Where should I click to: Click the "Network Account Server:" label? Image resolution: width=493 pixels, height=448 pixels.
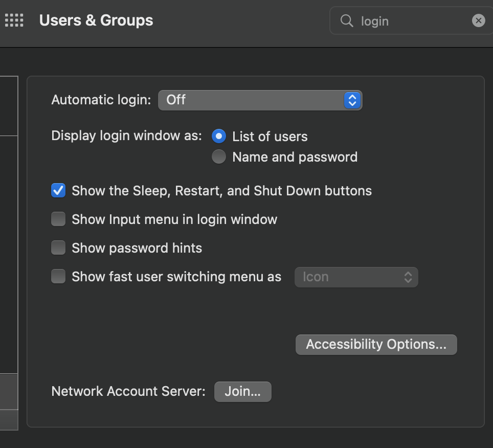coord(128,392)
